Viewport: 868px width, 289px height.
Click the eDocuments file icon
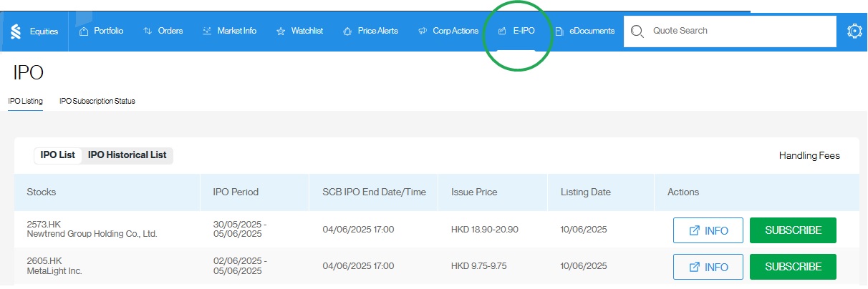(x=559, y=31)
